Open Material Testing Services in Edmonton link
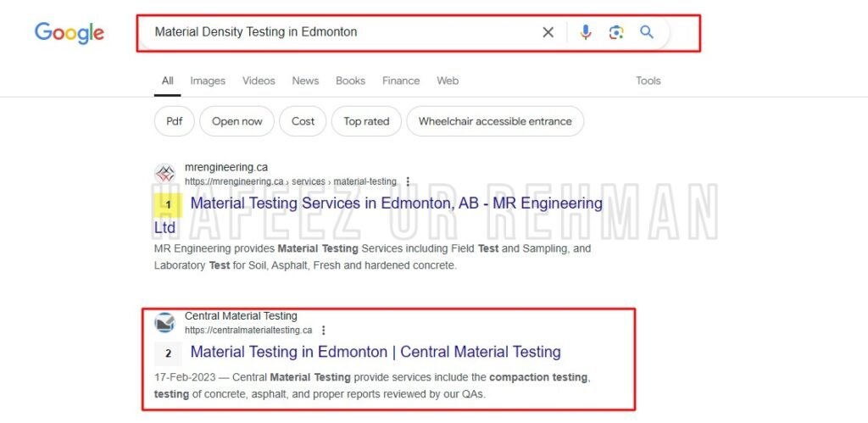Viewport: 868px width, 423px height. click(378, 214)
